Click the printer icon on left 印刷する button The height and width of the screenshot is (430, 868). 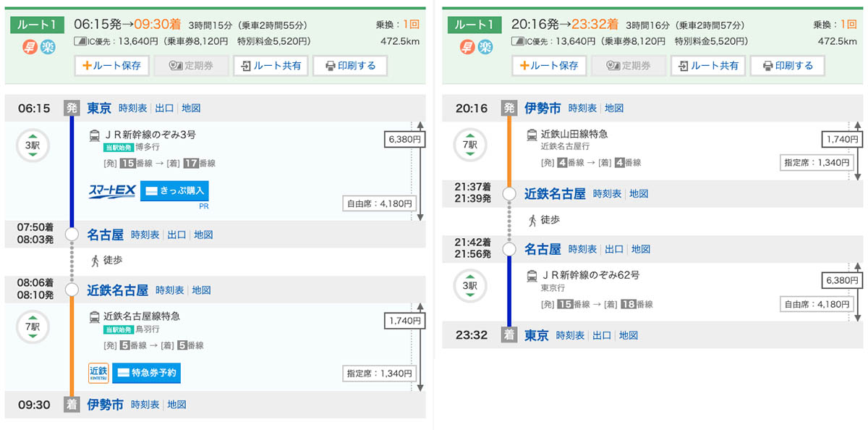[x=331, y=65]
